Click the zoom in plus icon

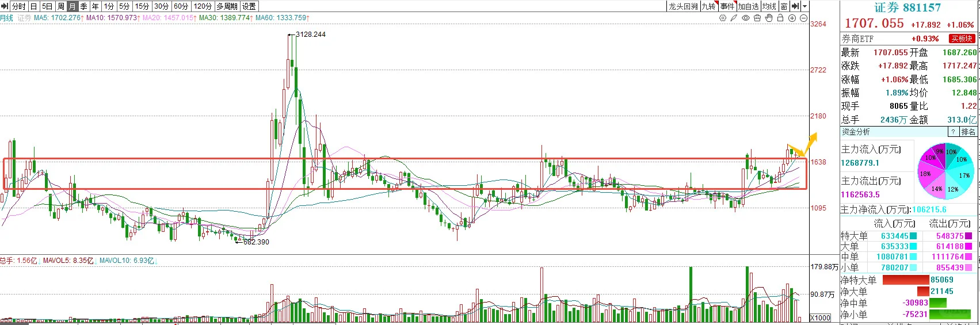(x=792, y=18)
